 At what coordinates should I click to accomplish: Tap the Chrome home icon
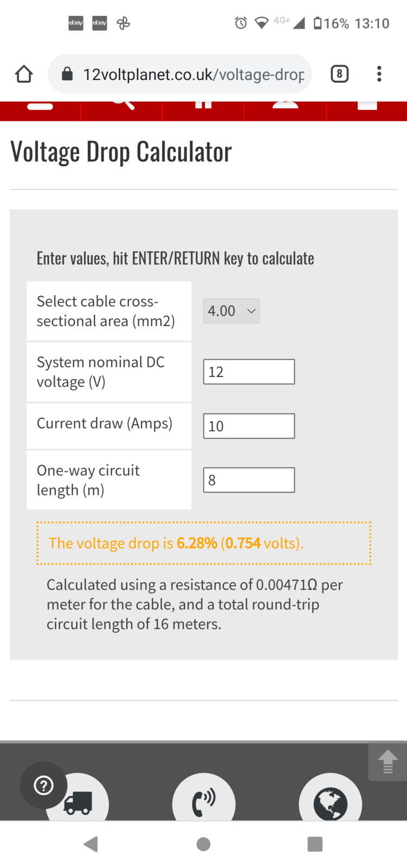(x=24, y=74)
